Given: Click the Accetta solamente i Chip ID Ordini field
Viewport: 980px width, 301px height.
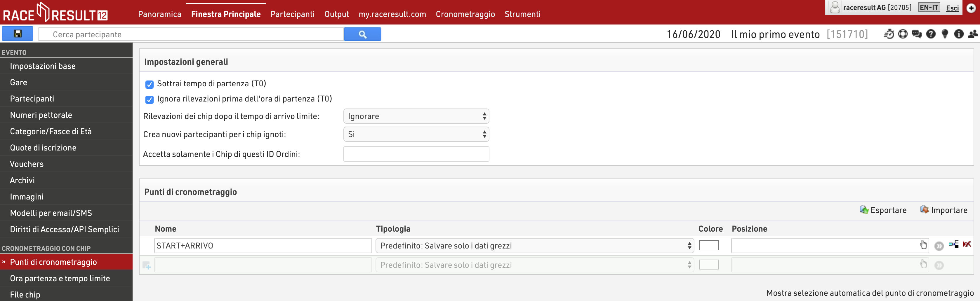Looking at the screenshot, I should click(416, 154).
